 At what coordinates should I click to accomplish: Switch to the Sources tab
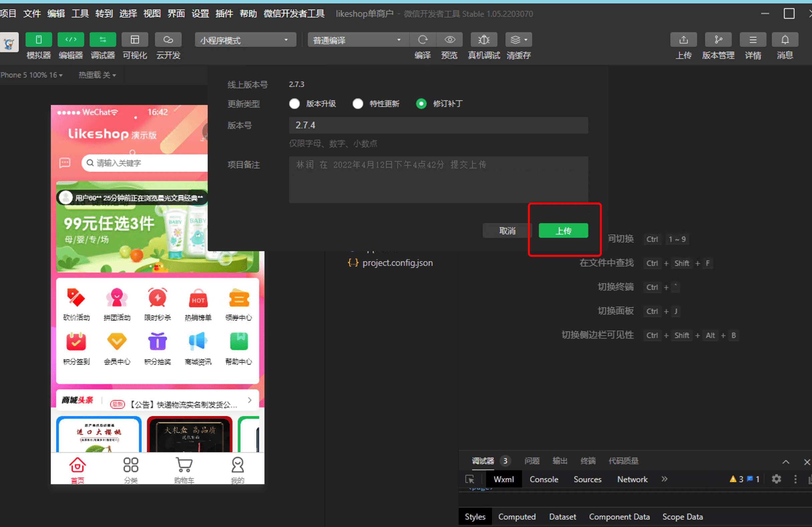tap(588, 480)
